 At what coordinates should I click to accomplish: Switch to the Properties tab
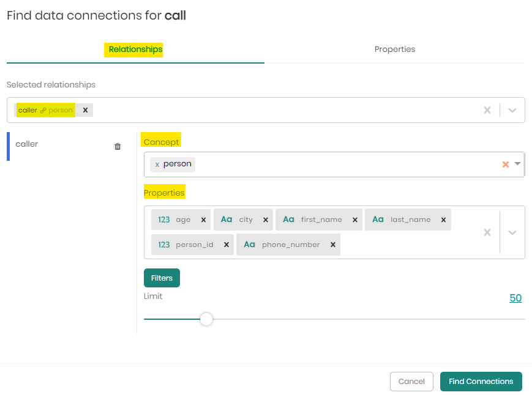[x=394, y=50]
